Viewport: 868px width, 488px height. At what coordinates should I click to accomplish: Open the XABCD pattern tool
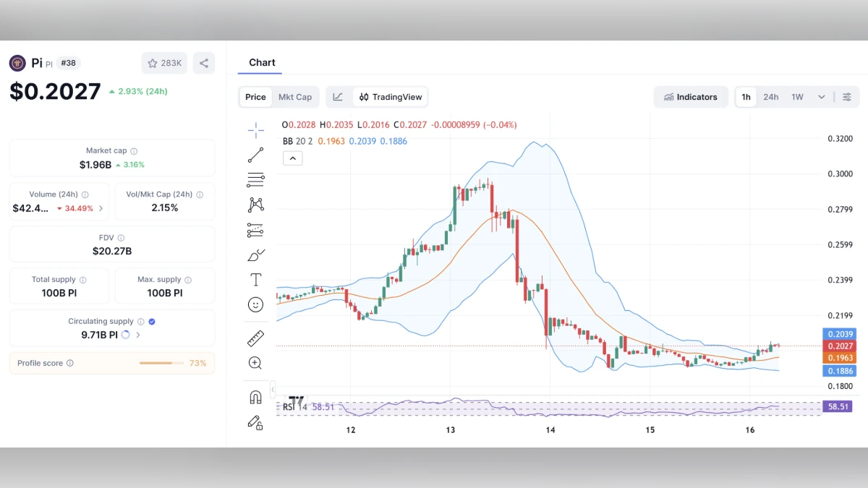255,205
